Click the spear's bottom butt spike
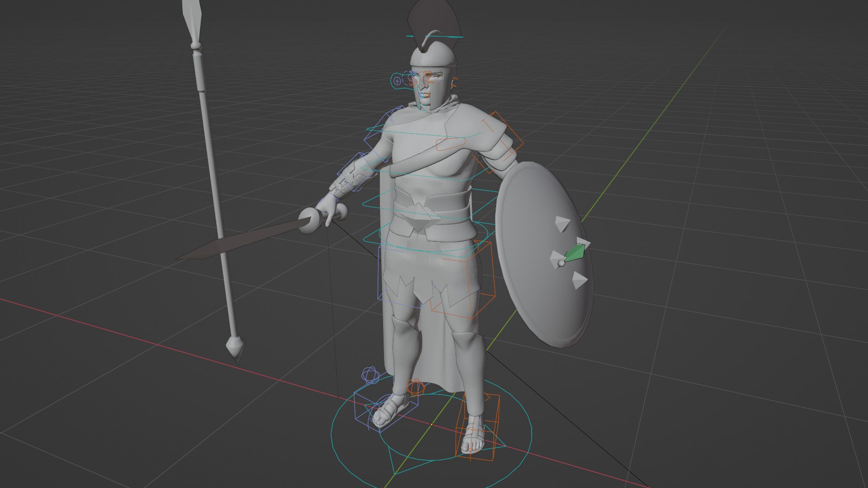 (236, 350)
